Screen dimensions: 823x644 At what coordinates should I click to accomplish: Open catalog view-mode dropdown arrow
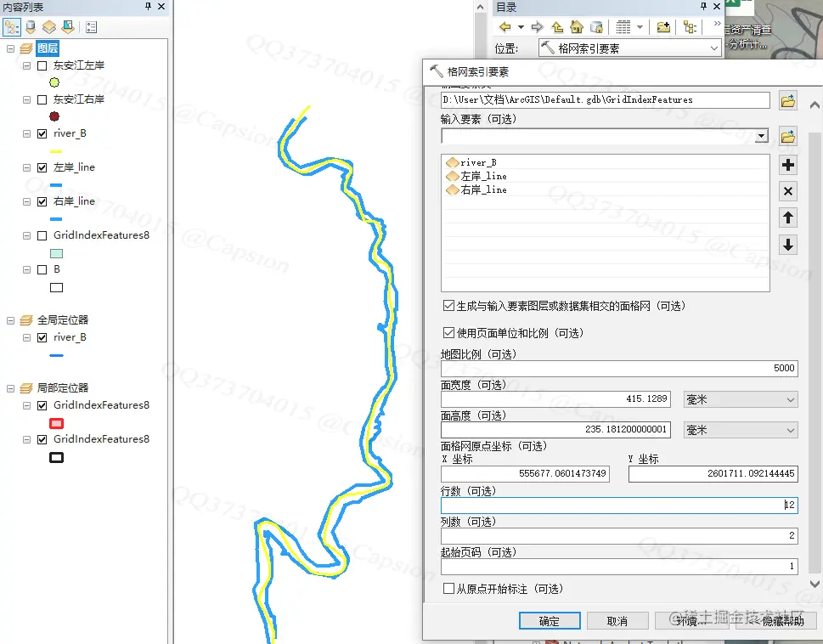pos(640,27)
